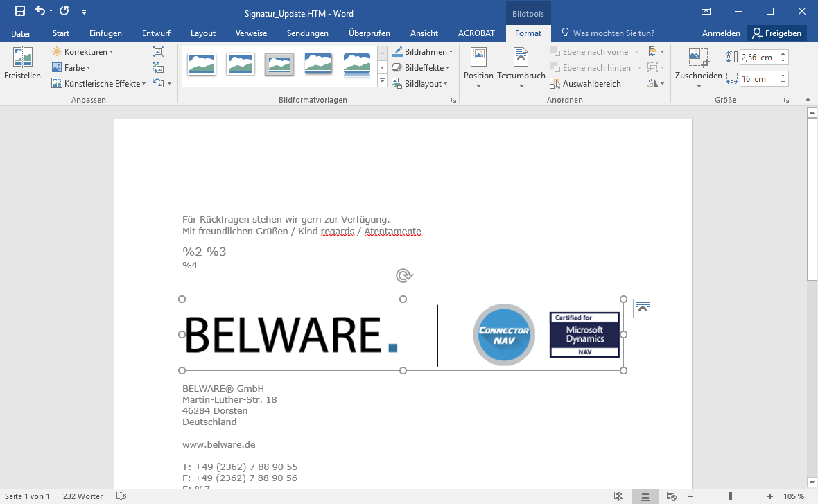This screenshot has width=818, height=504.
Task: Open the Größe dialog launcher
Action: pos(786,100)
